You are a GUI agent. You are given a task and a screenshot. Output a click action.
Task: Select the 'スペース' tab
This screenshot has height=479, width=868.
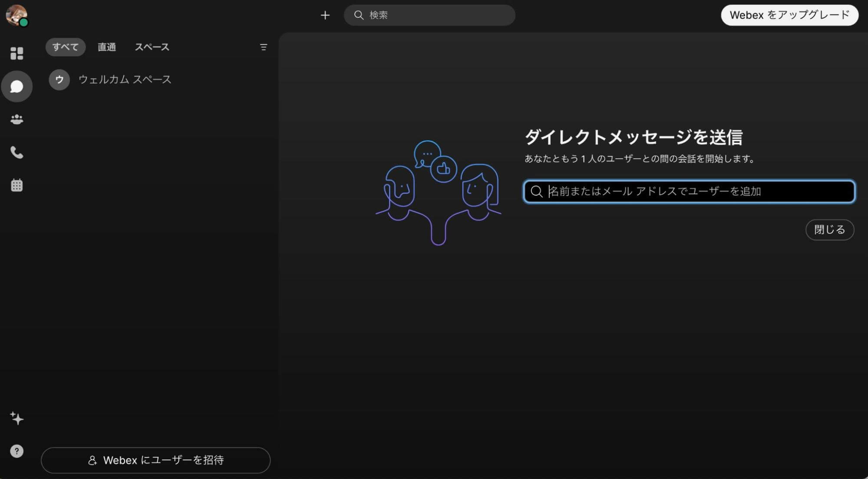coord(152,46)
